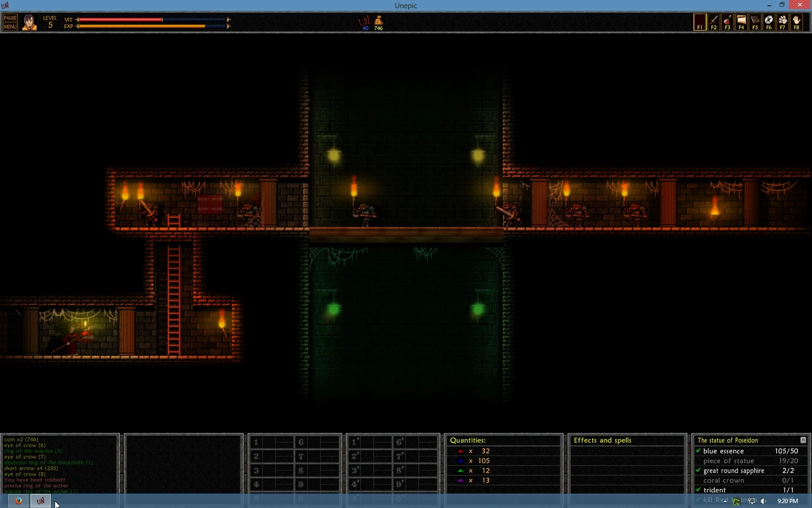Click the orc on the wooden bridge
The height and width of the screenshot is (508, 812).
[364, 214]
